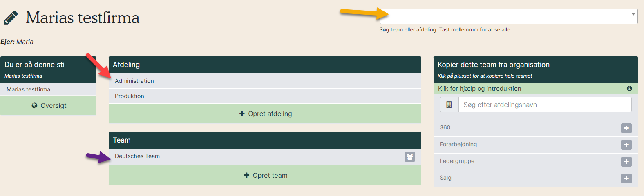
Task: Click the pencil edit icon beside Marias testfirma
Action: pos(11,18)
